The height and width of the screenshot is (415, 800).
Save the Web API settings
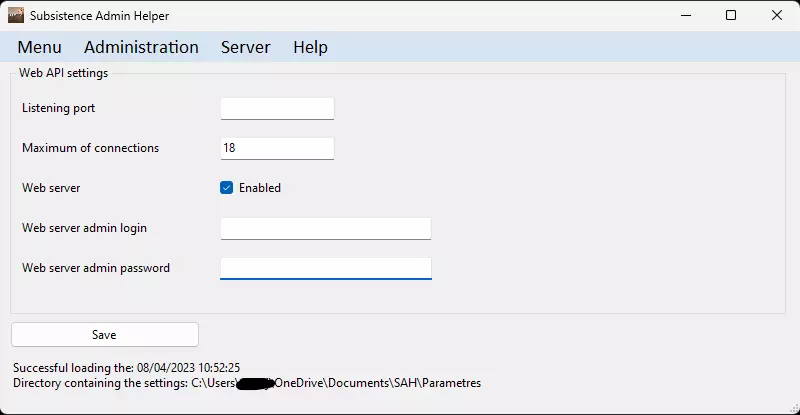(104, 335)
